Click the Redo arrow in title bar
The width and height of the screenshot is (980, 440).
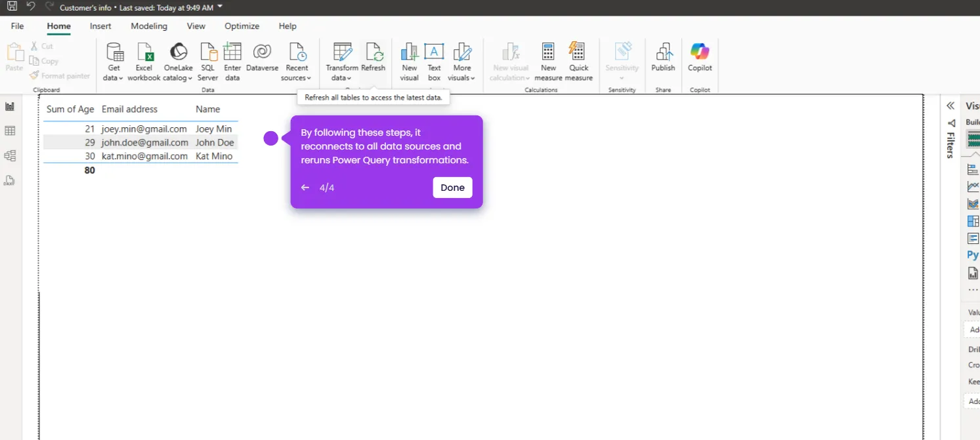click(49, 7)
